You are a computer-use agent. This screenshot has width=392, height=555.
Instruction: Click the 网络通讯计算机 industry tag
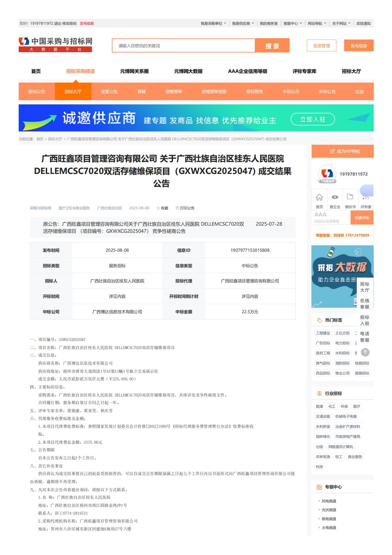click(341, 446)
